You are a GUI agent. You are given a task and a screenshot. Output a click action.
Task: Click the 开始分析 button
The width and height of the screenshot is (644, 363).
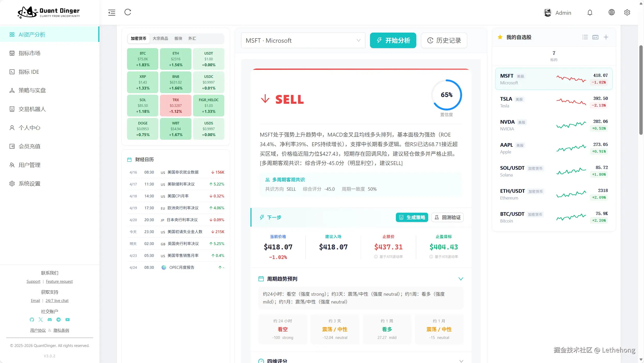tap(393, 40)
